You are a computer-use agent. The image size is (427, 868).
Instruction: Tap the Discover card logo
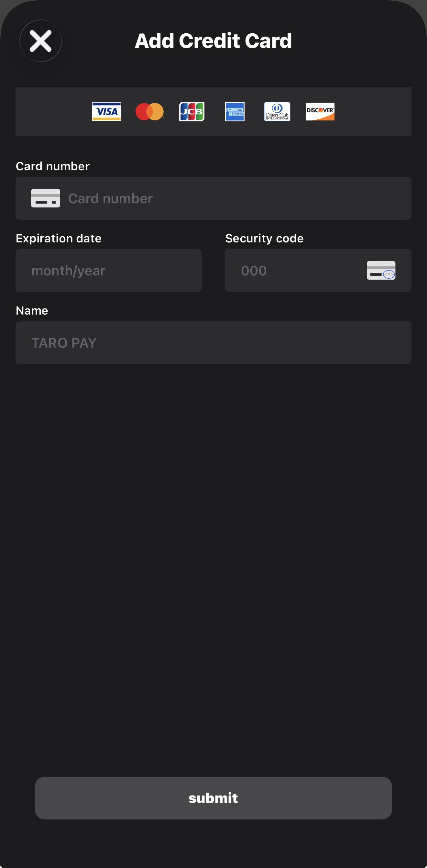320,112
